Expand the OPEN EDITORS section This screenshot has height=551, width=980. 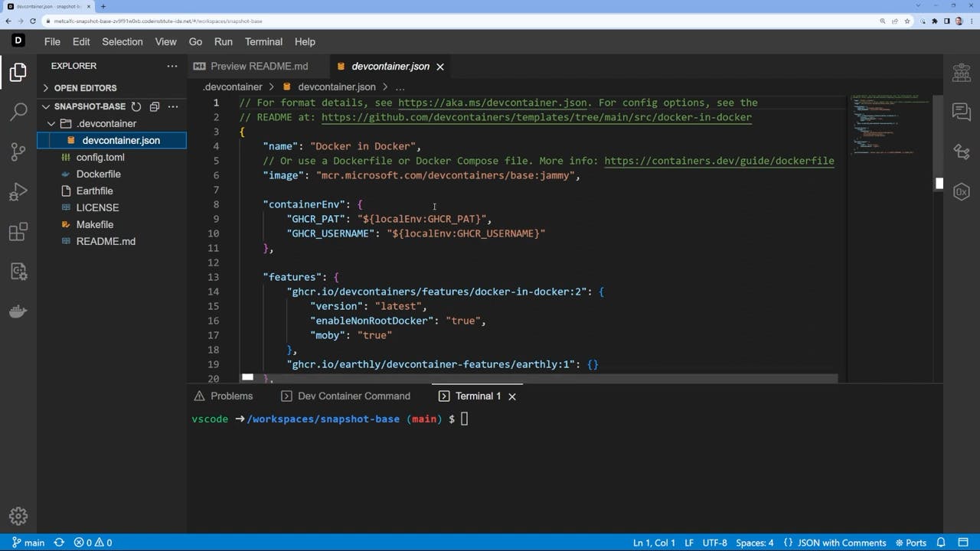tap(86, 88)
